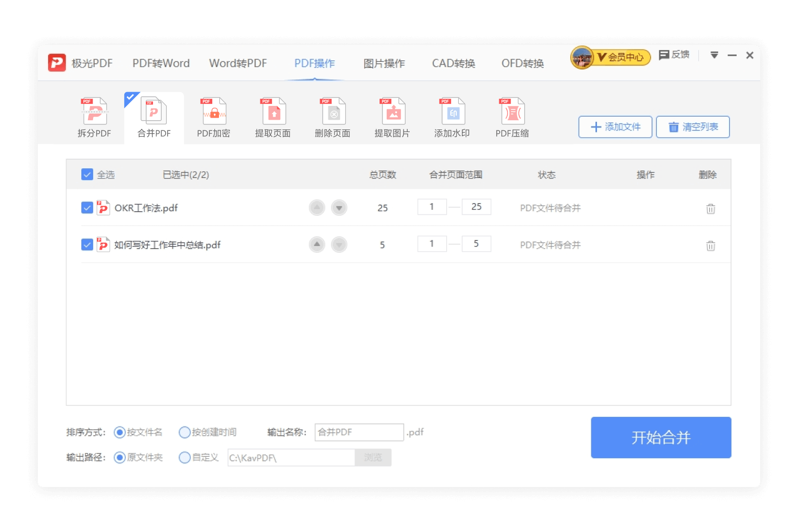Uncheck the 全选 select-all checkbox
The height and width of the screenshot is (532, 798).
(x=87, y=175)
